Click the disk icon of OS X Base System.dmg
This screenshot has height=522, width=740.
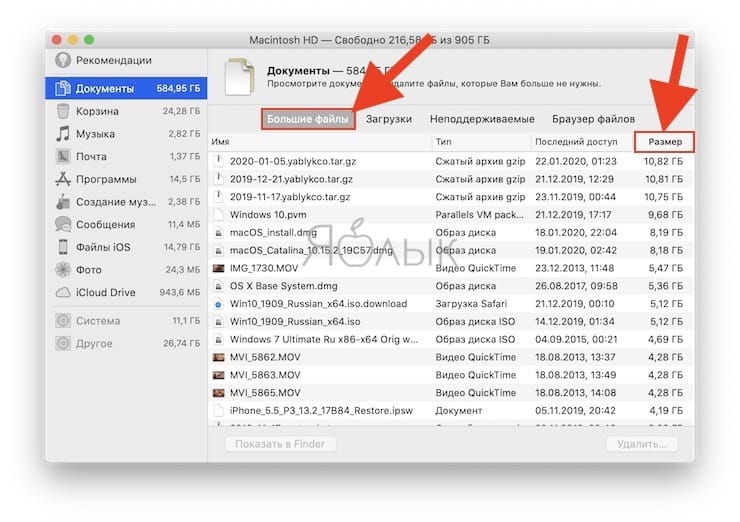point(218,286)
